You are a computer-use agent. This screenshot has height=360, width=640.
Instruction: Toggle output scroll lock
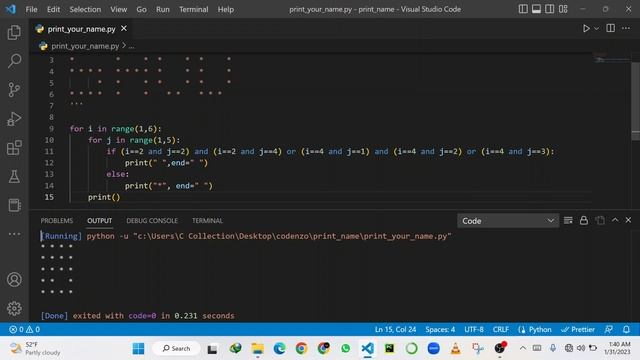pos(584,220)
